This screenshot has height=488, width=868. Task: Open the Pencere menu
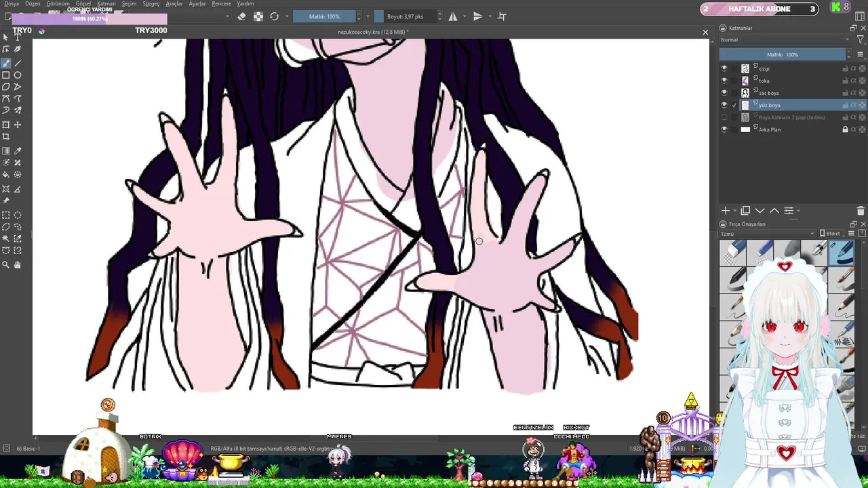click(222, 4)
